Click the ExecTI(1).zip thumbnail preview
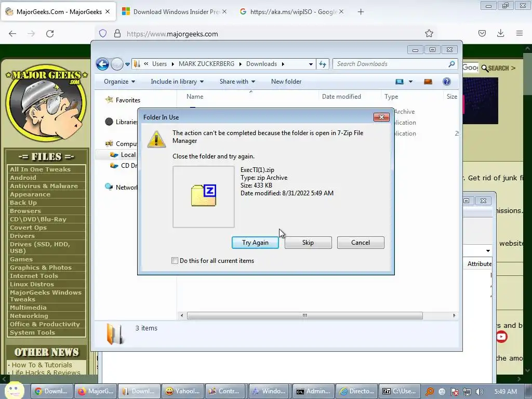 click(x=204, y=197)
